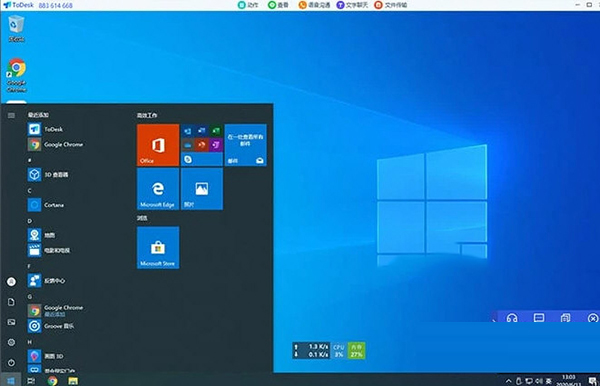Click the teal circle button in ToDesk toolbar

point(248,5)
